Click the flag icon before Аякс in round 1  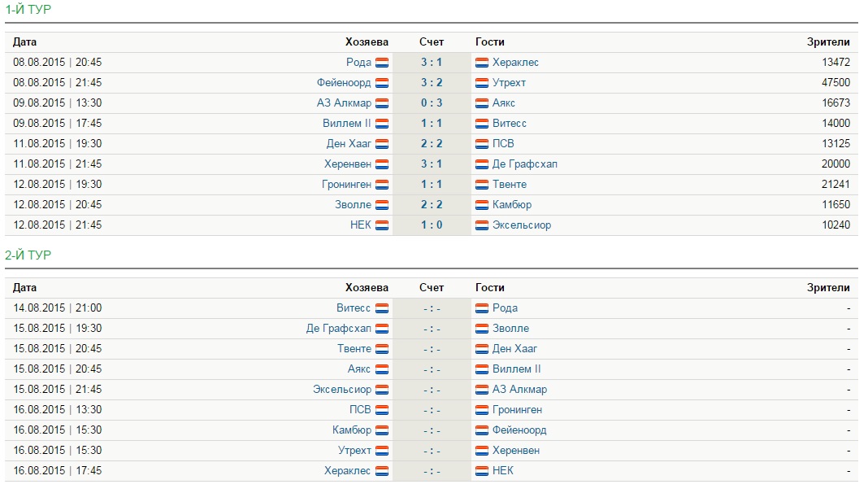tap(482, 103)
